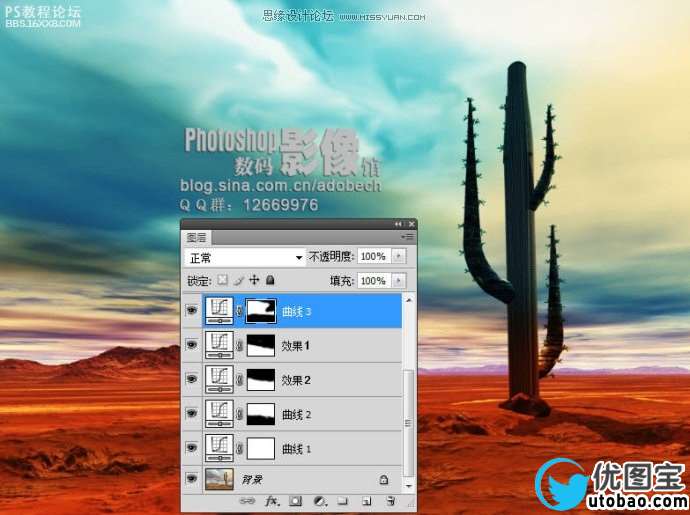Add a layer mask with the footer icon
This screenshot has width=690, height=515.
tap(295, 501)
